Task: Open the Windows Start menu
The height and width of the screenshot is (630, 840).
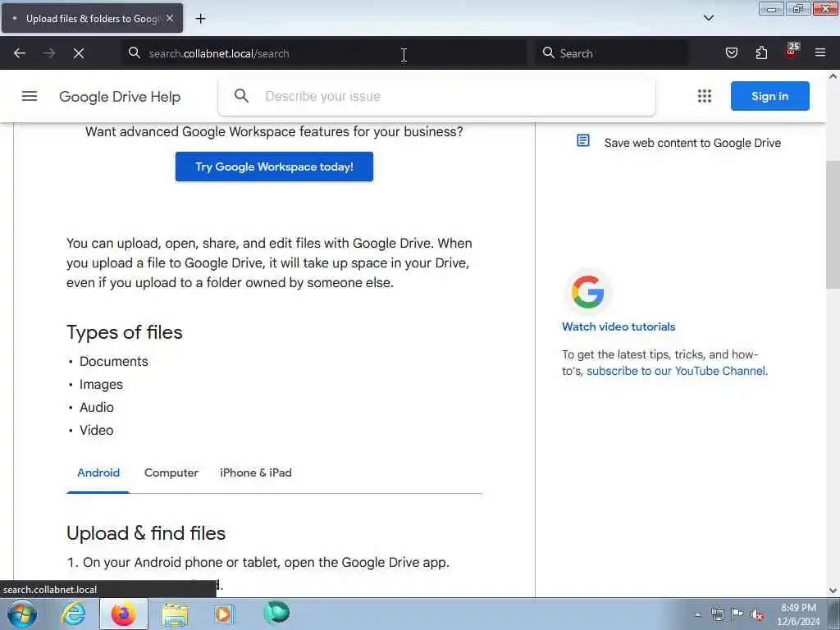Action: coord(22,614)
